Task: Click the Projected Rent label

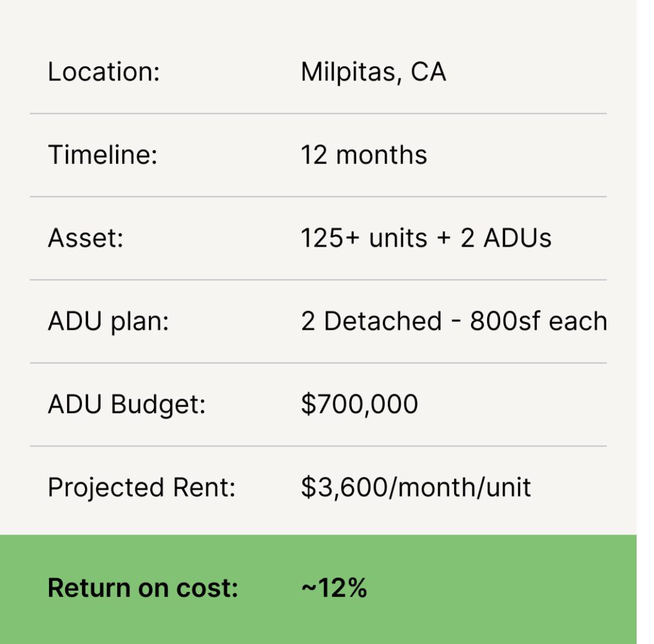Action: coord(141,488)
